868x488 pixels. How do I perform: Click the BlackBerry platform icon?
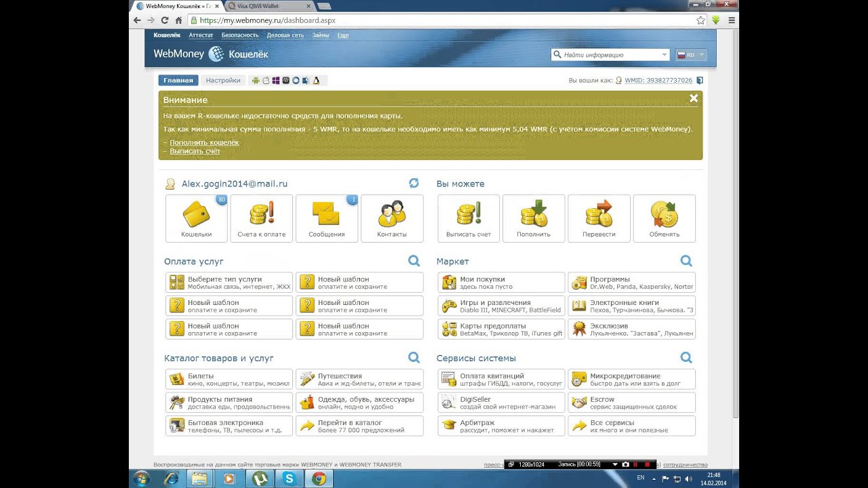click(286, 80)
